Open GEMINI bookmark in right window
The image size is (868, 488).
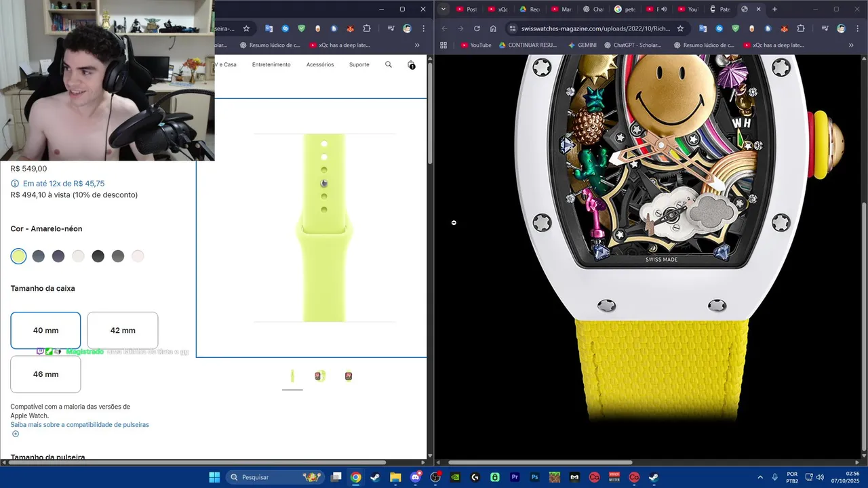click(x=582, y=45)
